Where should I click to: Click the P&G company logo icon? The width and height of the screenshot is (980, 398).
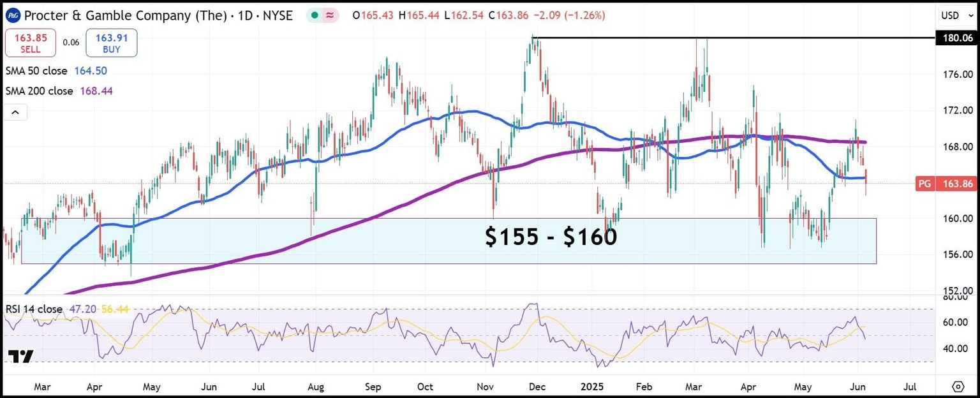12,15
